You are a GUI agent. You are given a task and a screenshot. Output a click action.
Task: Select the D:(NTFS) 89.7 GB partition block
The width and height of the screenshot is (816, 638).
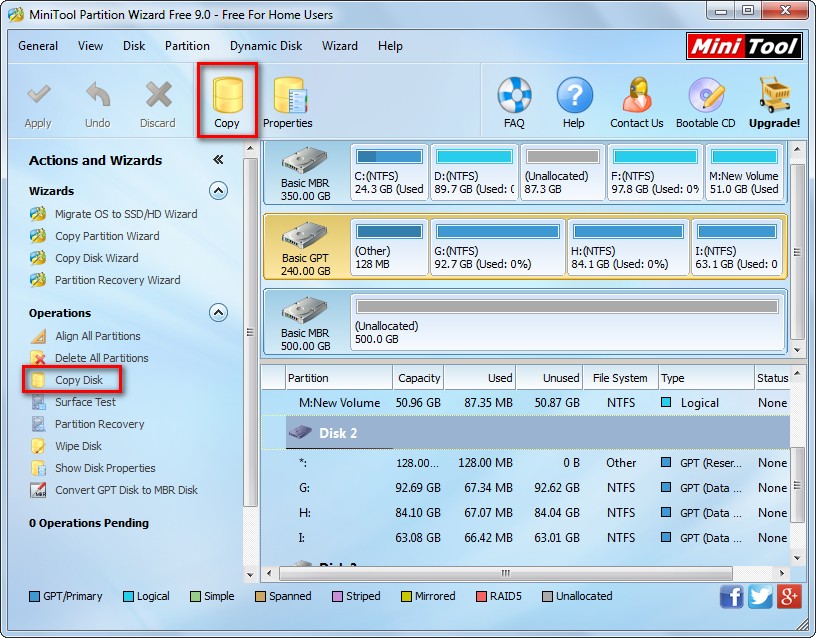474,172
